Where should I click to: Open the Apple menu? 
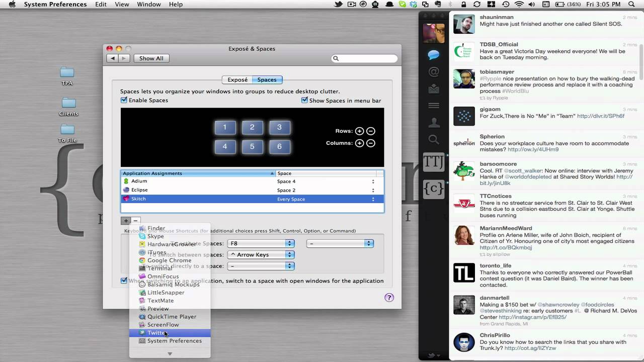13,5
